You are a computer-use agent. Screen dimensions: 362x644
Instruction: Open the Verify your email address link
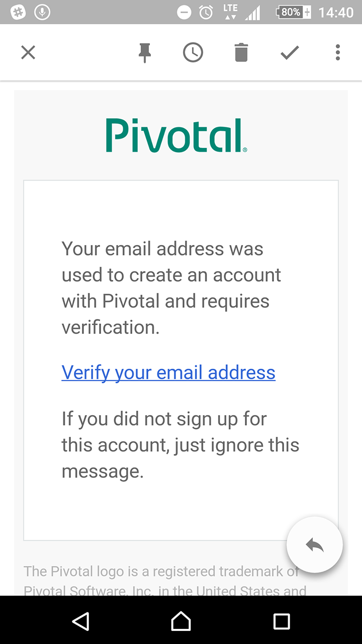click(x=168, y=373)
